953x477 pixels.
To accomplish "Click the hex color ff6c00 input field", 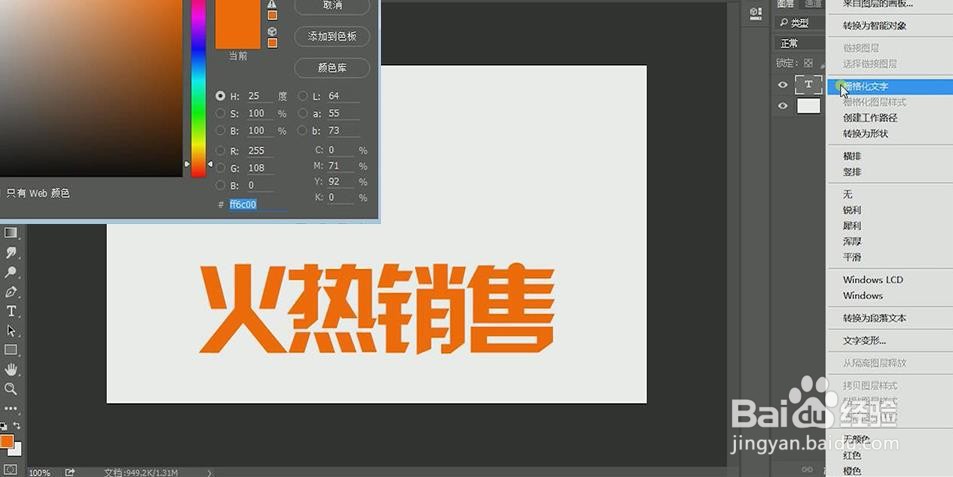I will point(257,205).
